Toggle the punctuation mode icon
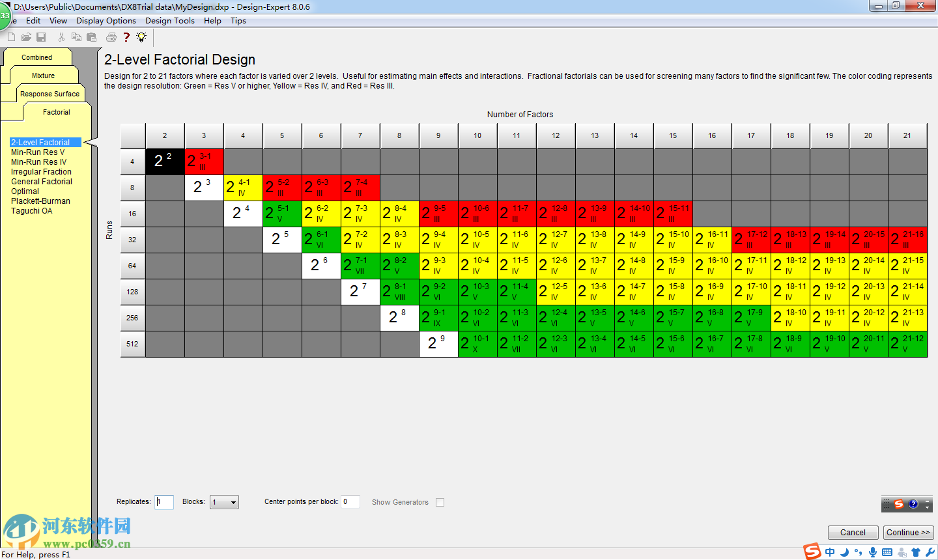Viewport: 938px width, 560px height. click(x=859, y=552)
